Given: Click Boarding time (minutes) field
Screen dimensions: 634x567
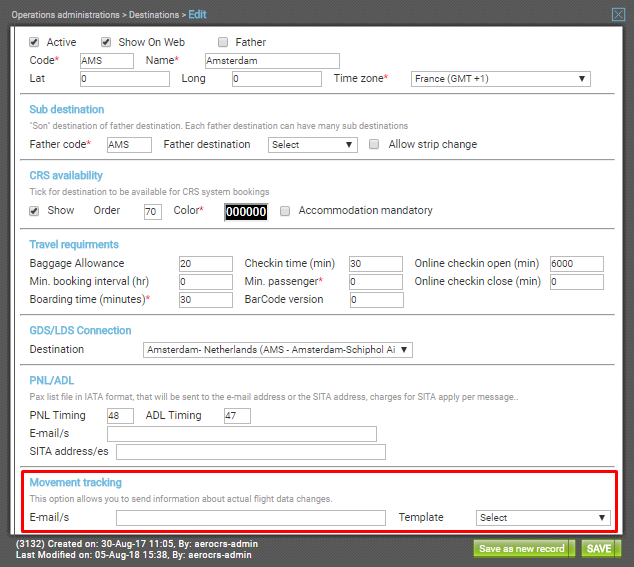Looking at the screenshot, I should 206,300.
